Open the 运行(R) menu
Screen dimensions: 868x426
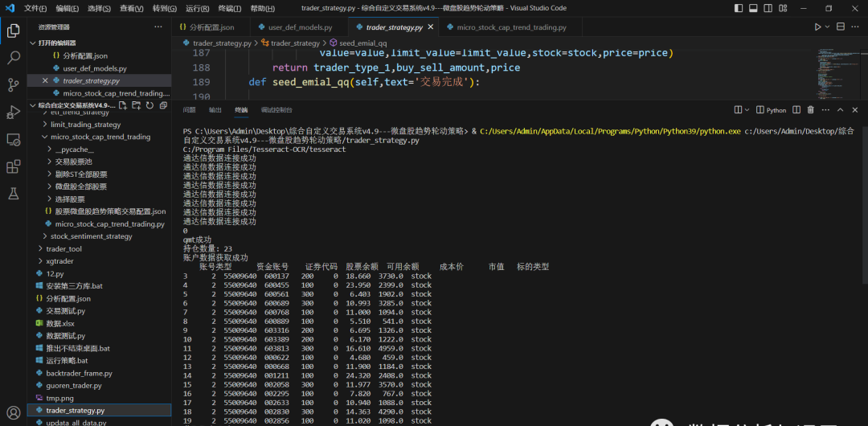click(x=198, y=8)
